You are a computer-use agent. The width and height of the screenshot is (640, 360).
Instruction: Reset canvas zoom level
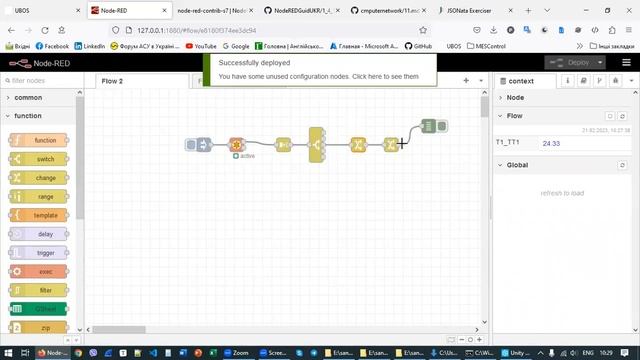click(x=471, y=340)
